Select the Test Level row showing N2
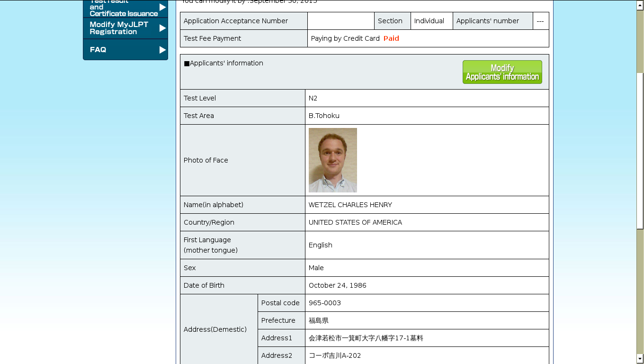The width and height of the screenshot is (644, 364). pos(365,98)
